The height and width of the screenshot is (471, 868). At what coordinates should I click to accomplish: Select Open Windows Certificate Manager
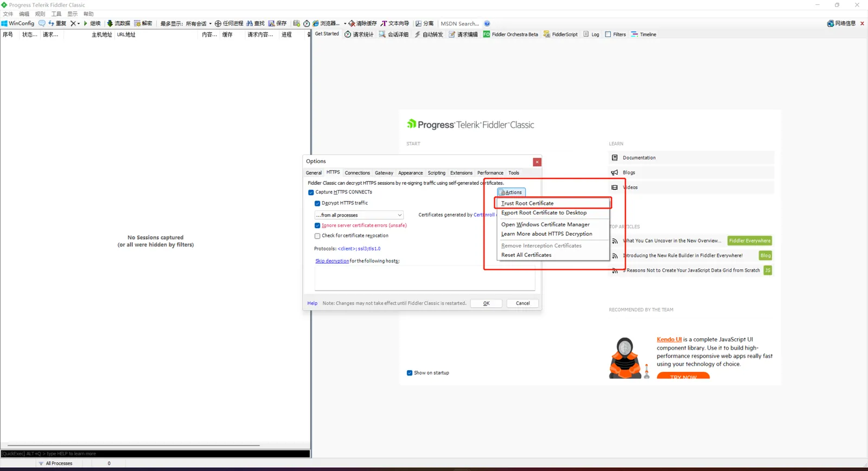click(x=553, y=224)
